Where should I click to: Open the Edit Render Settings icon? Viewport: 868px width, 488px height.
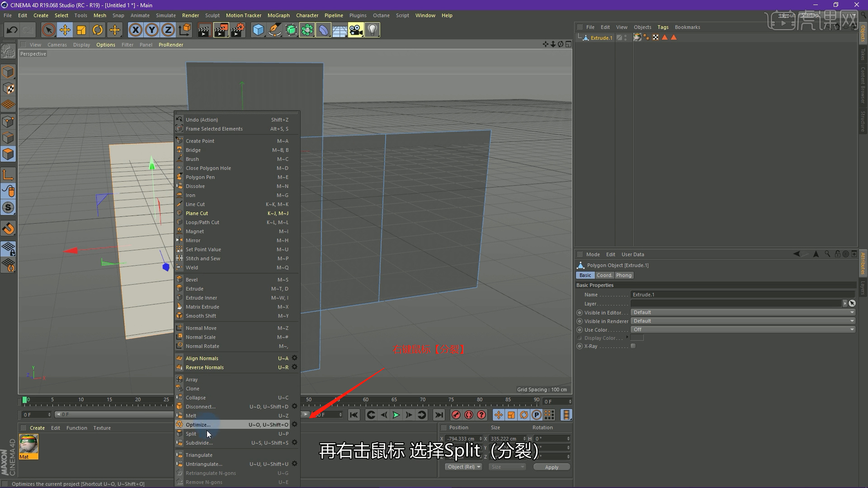(238, 30)
